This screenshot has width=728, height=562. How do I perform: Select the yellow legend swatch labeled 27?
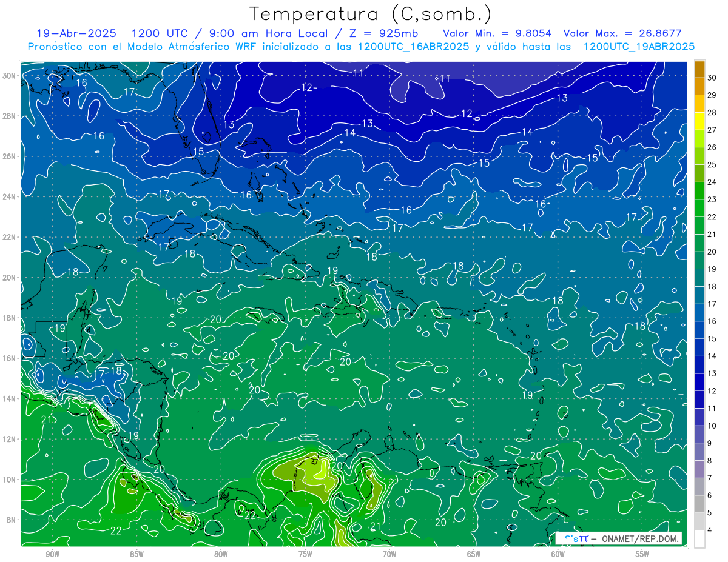coord(699,121)
